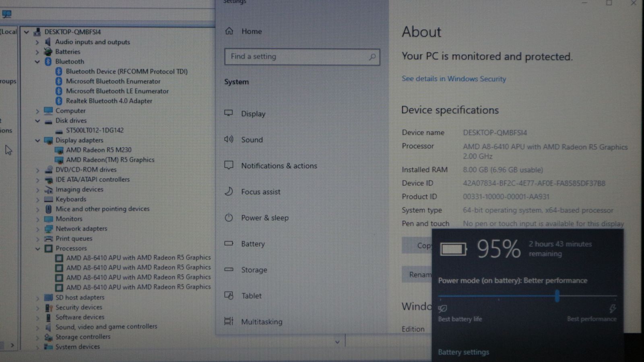The height and width of the screenshot is (362, 644).
Task: Expand Sound, video and game controllers
Action: click(x=37, y=327)
